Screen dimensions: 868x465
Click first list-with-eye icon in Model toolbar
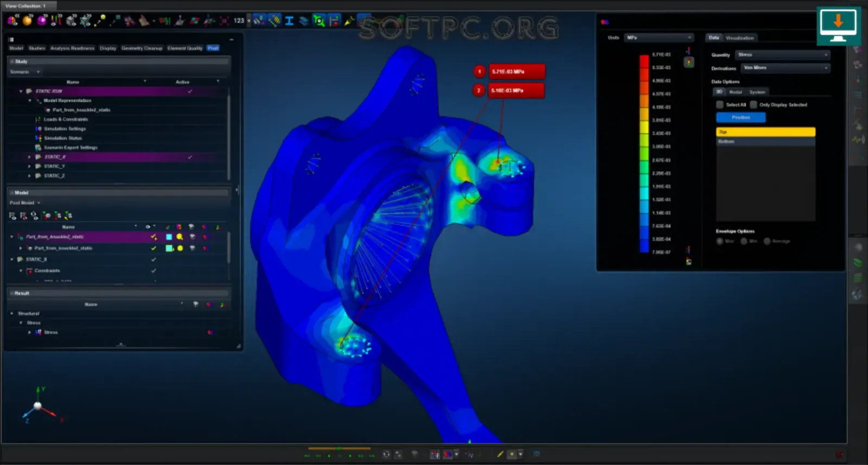[12, 216]
